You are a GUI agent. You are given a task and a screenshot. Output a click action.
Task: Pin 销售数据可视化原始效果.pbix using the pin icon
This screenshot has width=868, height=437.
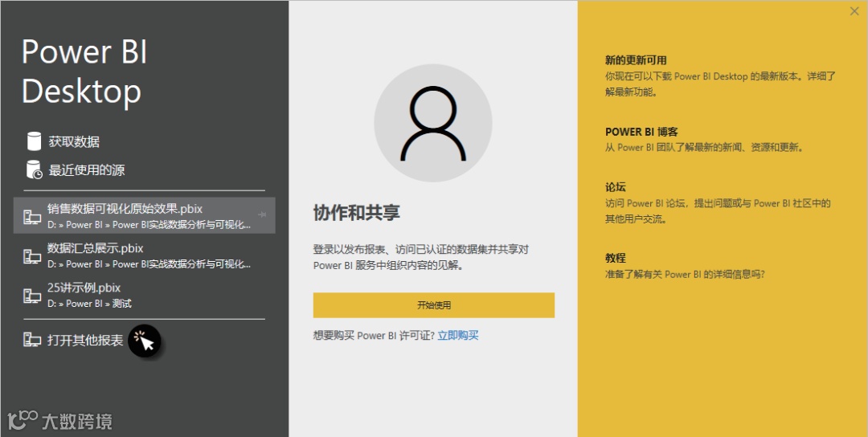pos(262,214)
